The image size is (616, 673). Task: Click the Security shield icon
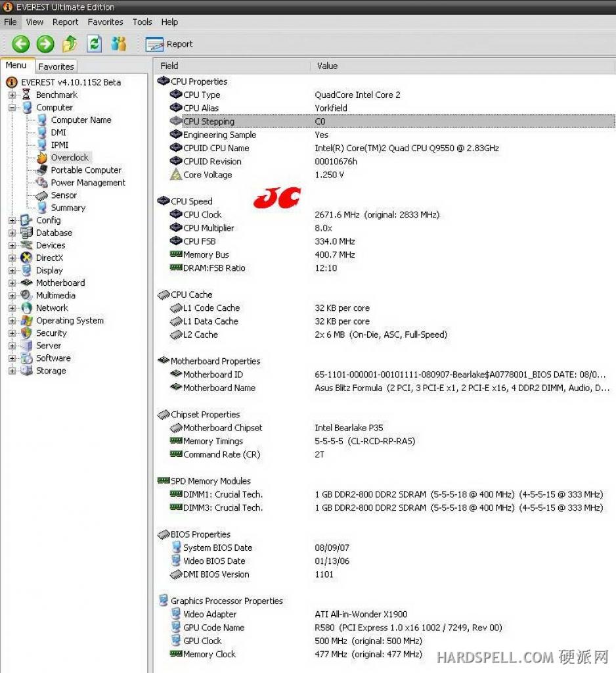click(x=26, y=333)
